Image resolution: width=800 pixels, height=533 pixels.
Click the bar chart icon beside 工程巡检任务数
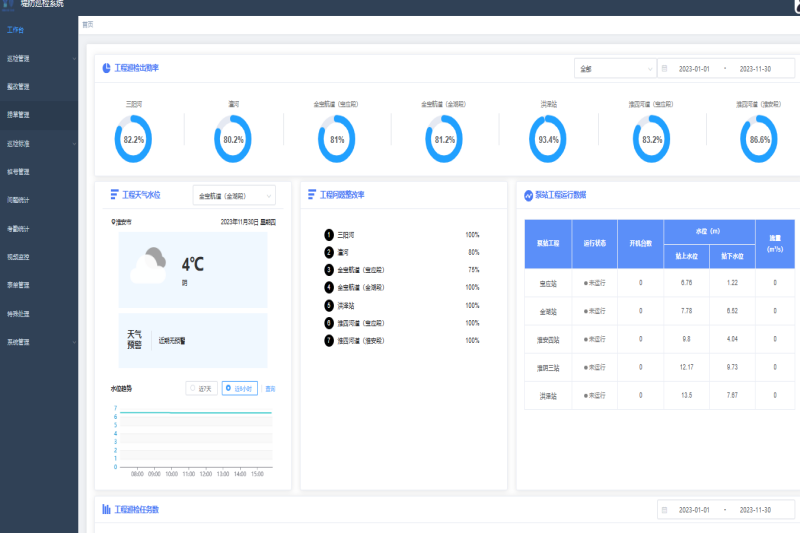[106, 509]
